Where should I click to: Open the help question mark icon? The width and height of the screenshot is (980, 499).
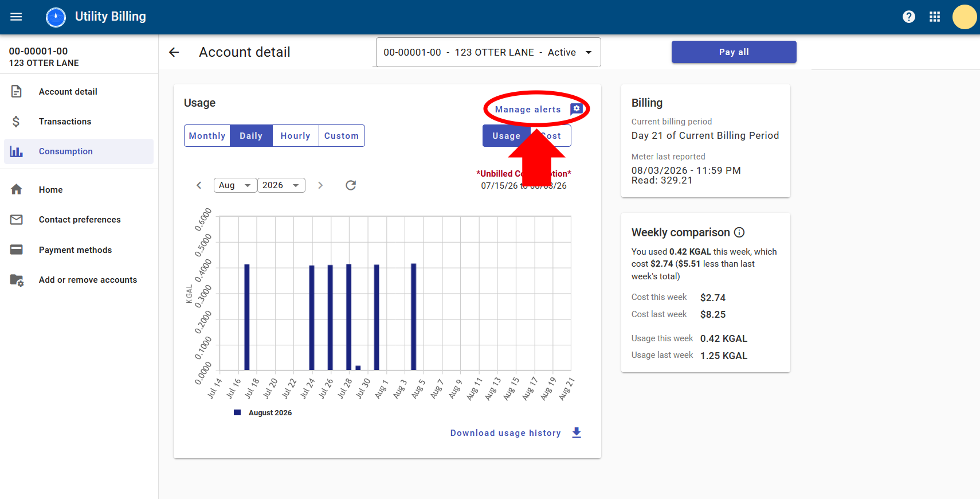pyautogui.click(x=909, y=17)
